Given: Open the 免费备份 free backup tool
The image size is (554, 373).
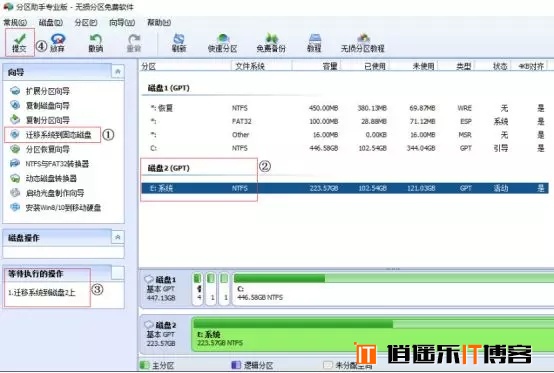Looking at the screenshot, I should click(x=271, y=43).
